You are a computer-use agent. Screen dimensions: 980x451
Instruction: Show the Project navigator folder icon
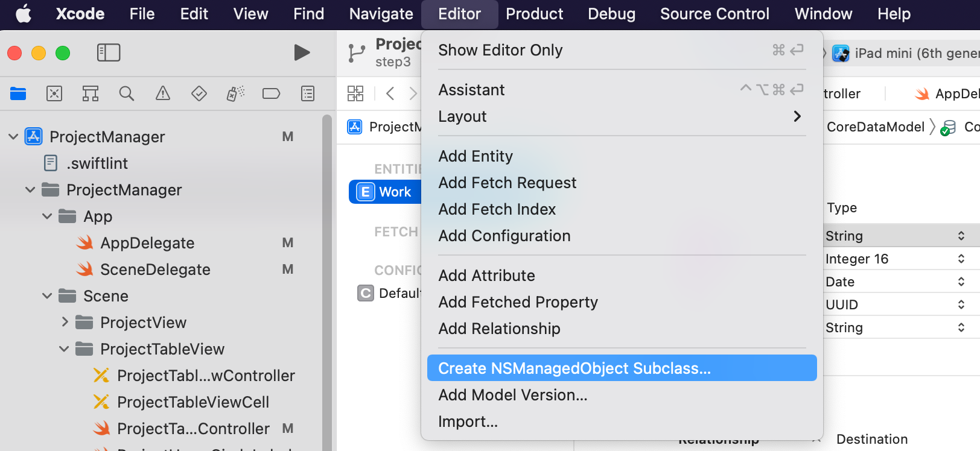[x=18, y=93]
